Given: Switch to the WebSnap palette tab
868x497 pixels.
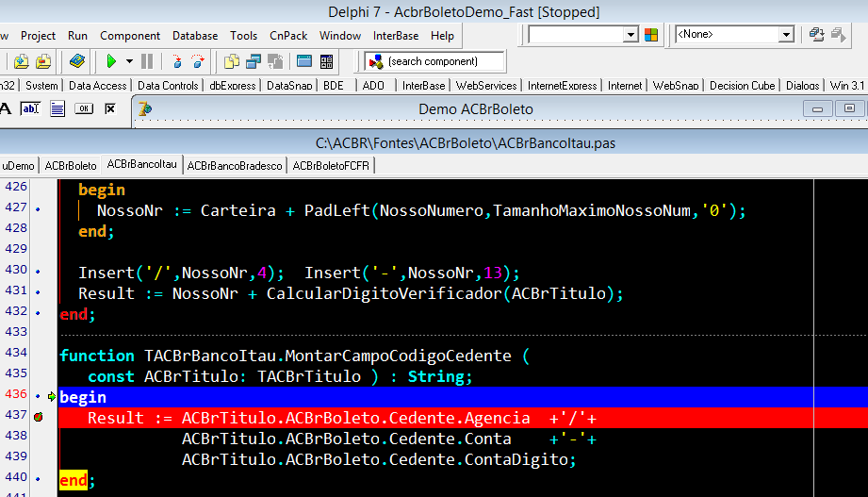Looking at the screenshot, I should click(676, 85).
